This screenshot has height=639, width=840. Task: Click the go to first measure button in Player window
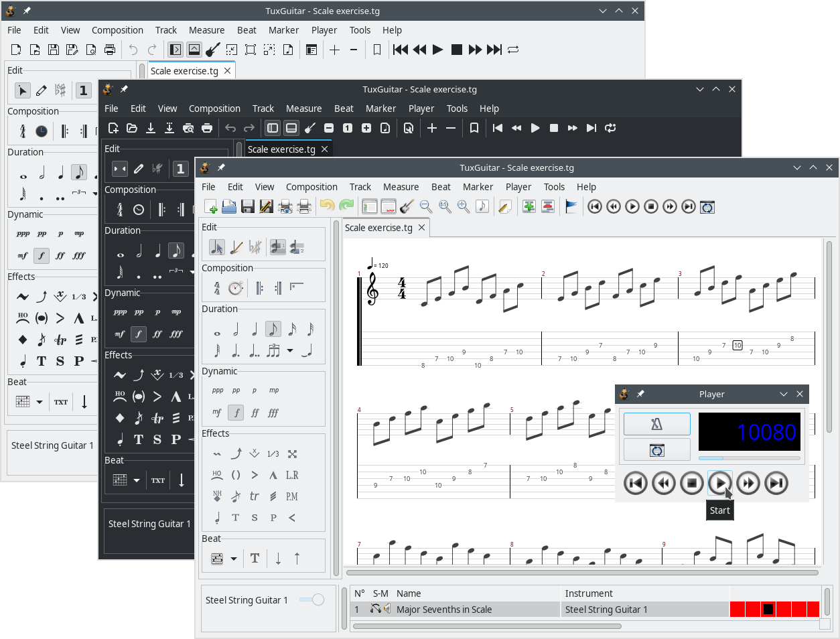tap(636, 482)
